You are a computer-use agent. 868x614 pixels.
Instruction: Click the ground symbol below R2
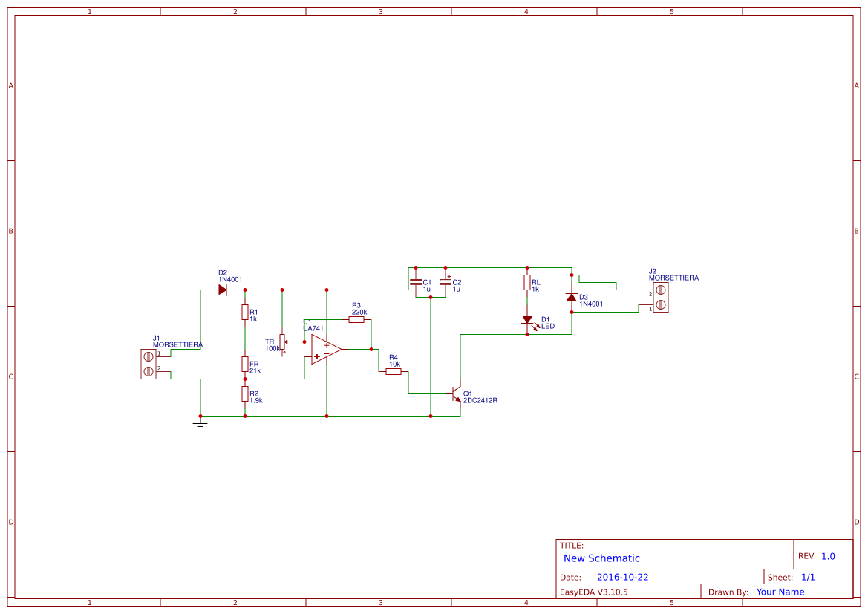coord(199,423)
